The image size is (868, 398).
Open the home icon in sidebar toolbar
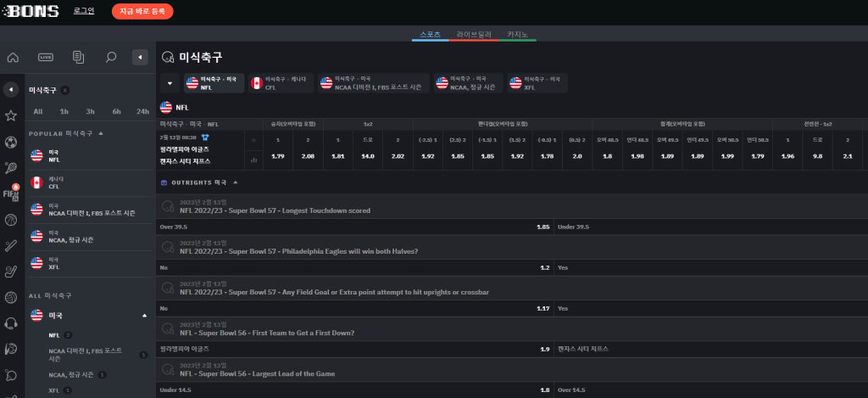(x=13, y=57)
